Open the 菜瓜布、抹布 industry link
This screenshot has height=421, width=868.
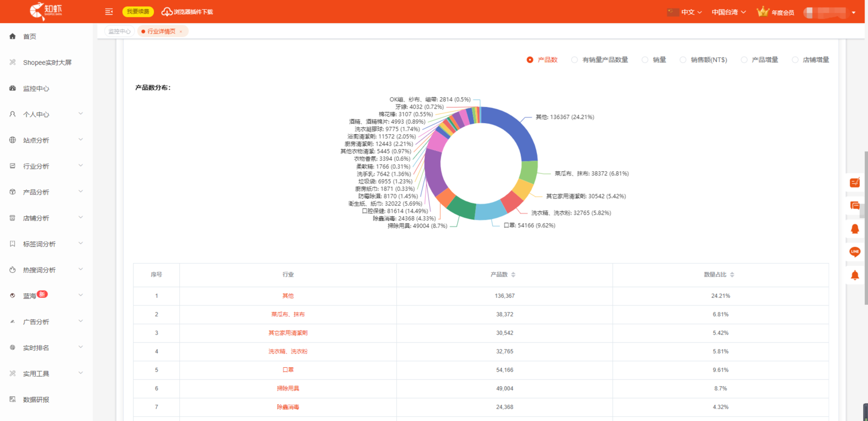coord(288,315)
